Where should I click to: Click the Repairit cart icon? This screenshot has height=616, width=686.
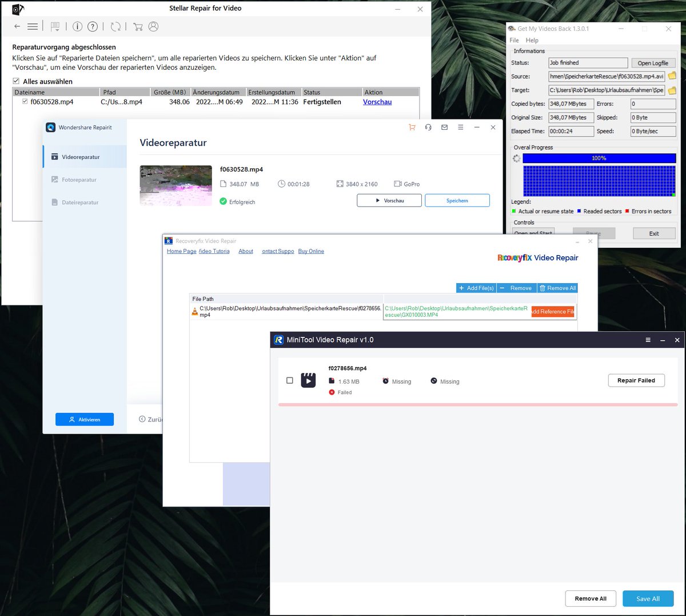point(412,128)
